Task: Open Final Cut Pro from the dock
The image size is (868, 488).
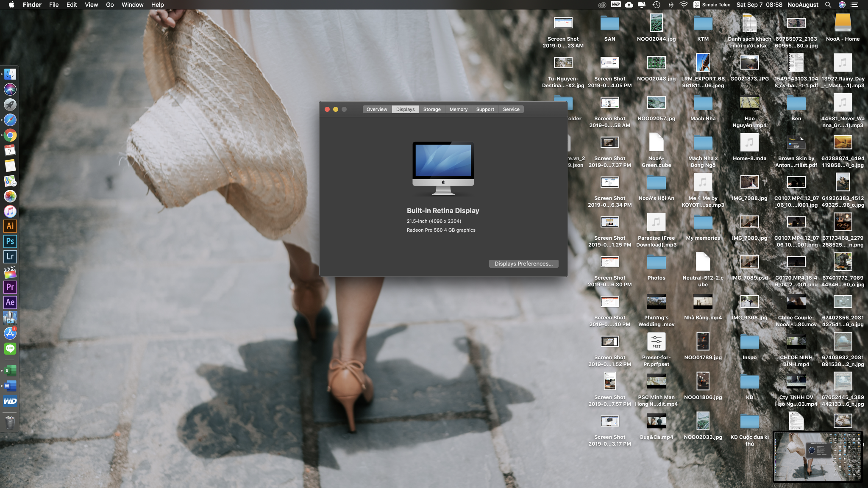Action: click(x=10, y=272)
